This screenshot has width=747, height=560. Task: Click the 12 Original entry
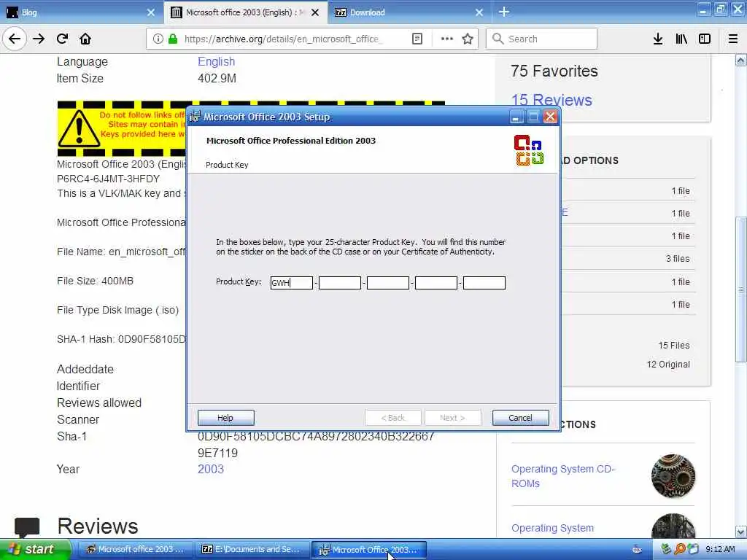point(668,365)
